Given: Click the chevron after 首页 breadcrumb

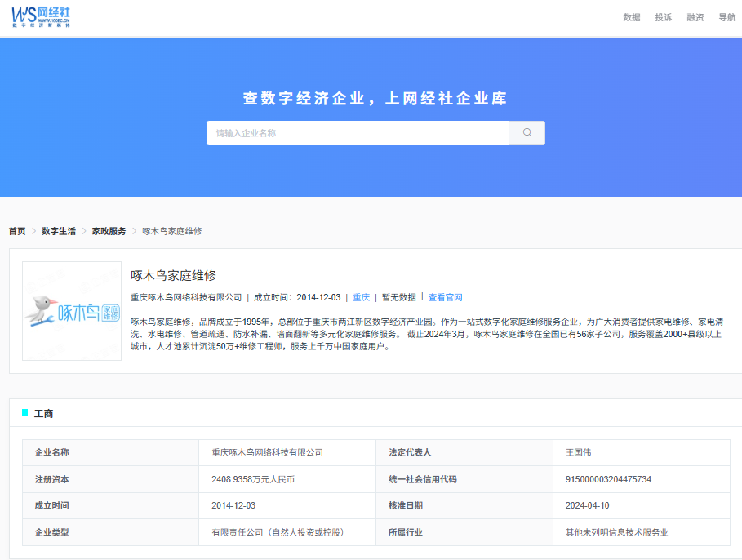Looking at the screenshot, I should pyautogui.click(x=34, y=231).
